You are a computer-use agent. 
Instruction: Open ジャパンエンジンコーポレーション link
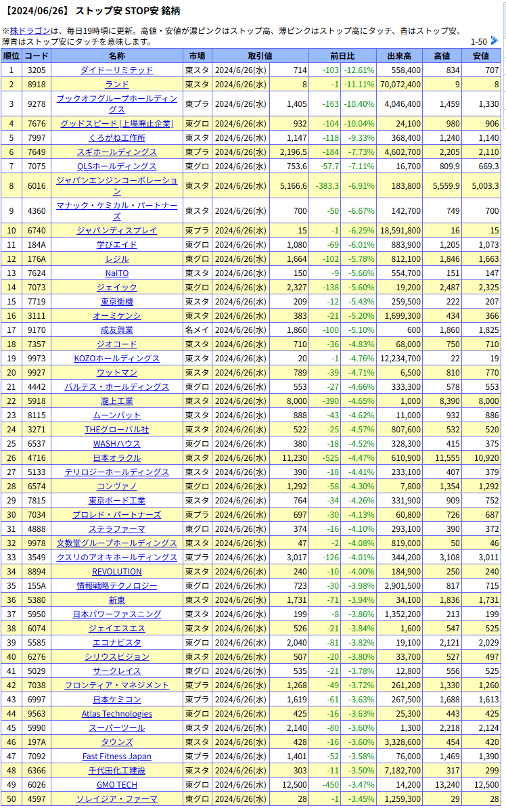point(116,185)
